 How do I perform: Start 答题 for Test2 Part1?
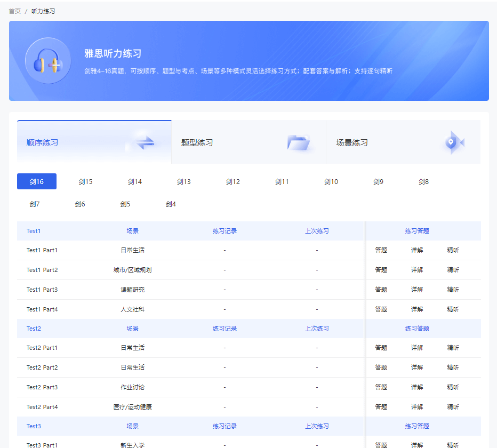pos(381,348)
